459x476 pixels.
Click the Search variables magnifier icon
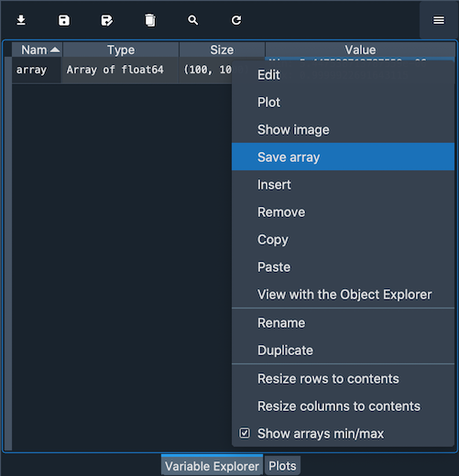click(193, 20)
